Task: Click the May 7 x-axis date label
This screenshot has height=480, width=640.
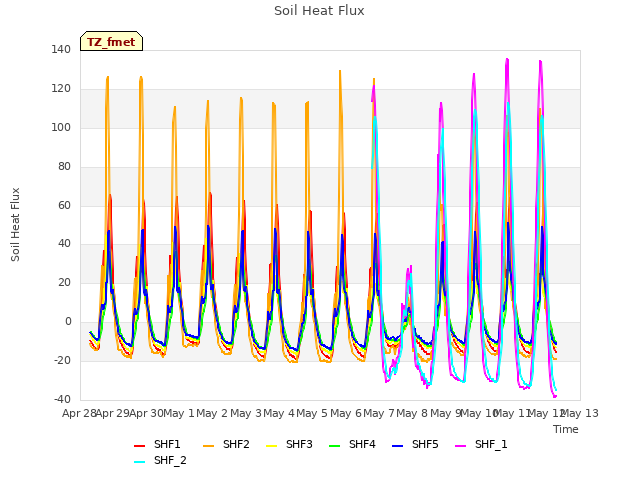Action: pyautogui.click(x=379, y=413)
